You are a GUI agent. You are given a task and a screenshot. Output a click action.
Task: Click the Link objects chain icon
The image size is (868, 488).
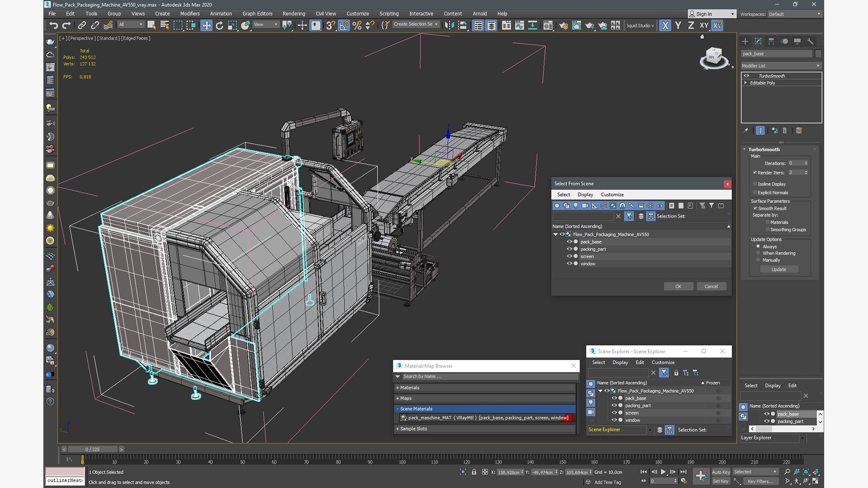pos(82,25)
